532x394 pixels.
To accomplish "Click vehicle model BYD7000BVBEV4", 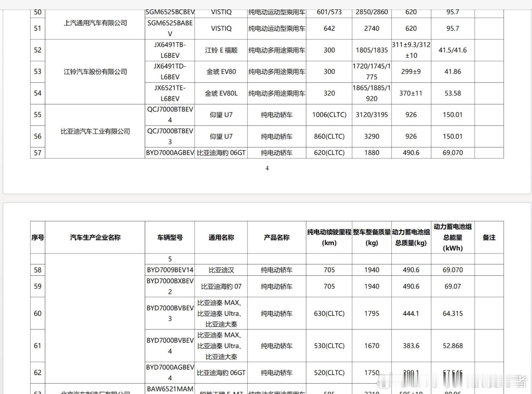I will 170,346.
